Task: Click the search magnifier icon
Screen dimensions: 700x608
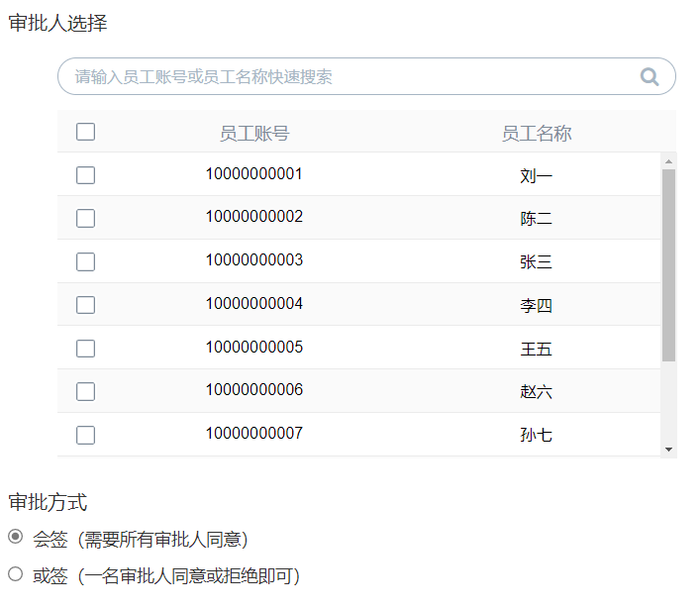Action: [650, 76]
